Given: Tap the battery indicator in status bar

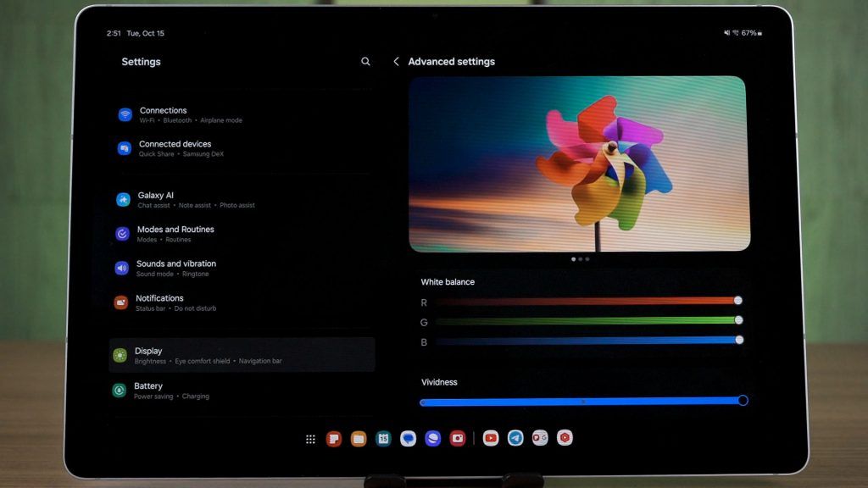Looking at the screenshot, I should coord(752,33).
